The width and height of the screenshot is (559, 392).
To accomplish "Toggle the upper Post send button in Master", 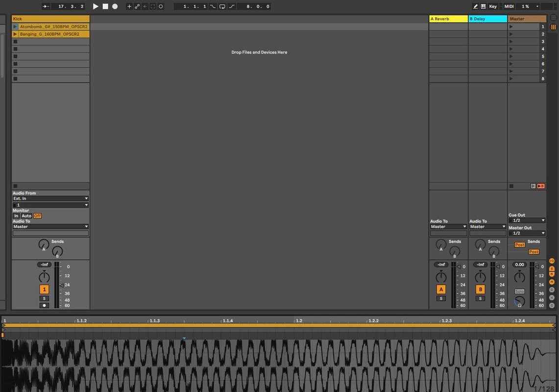I will (x=520, y=245).
